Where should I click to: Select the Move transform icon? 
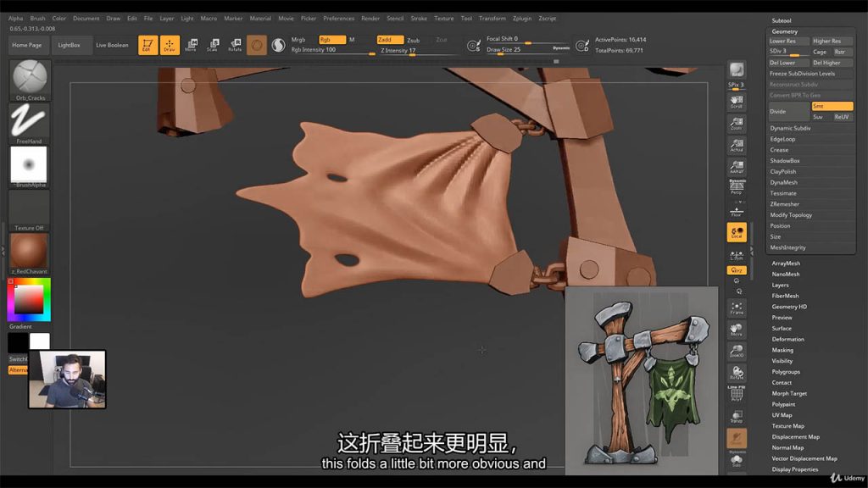[191, 45]
